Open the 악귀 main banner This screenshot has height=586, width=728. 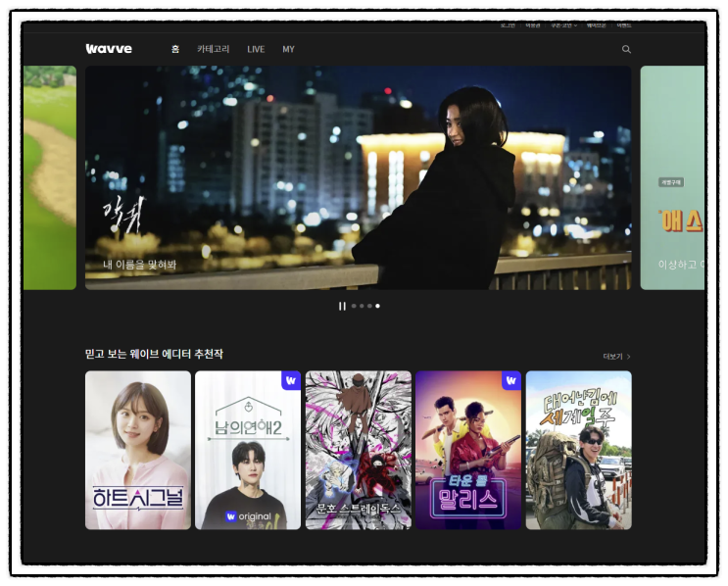(x=358, y=177)
